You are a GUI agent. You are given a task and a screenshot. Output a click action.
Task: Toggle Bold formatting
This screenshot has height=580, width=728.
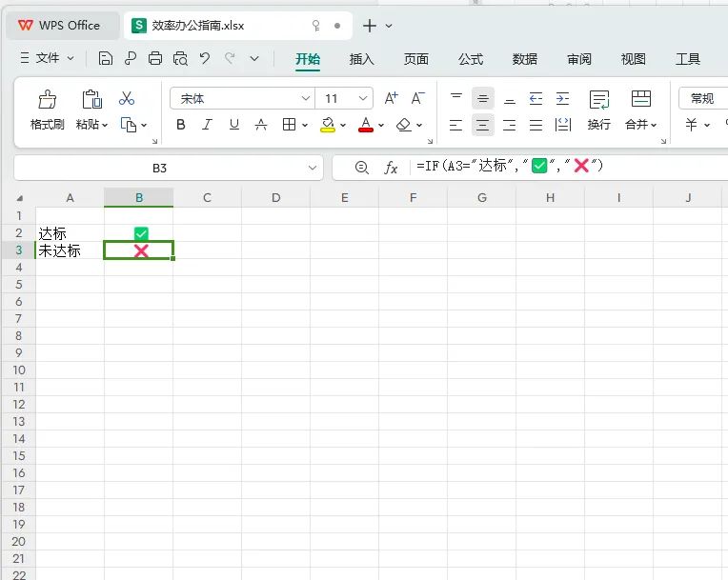[181, 125]
